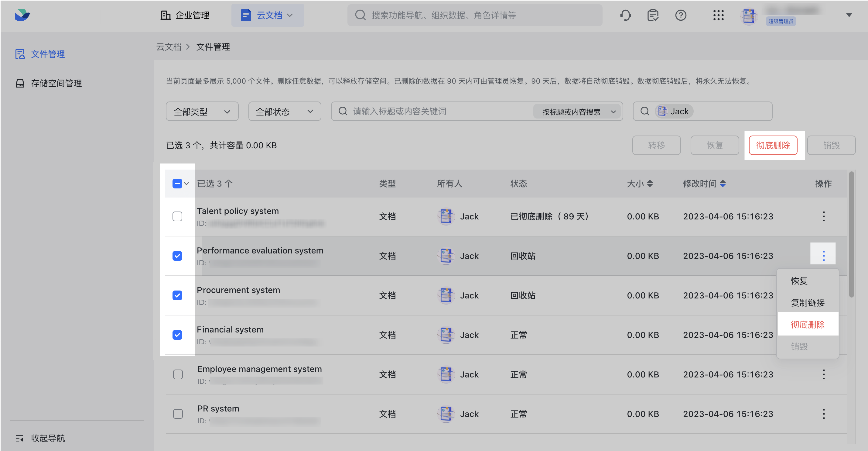The image size is (868, 451).
Task: Open more actions for Talent policy system
Action: pyautogui.click(x=823, y=216)
